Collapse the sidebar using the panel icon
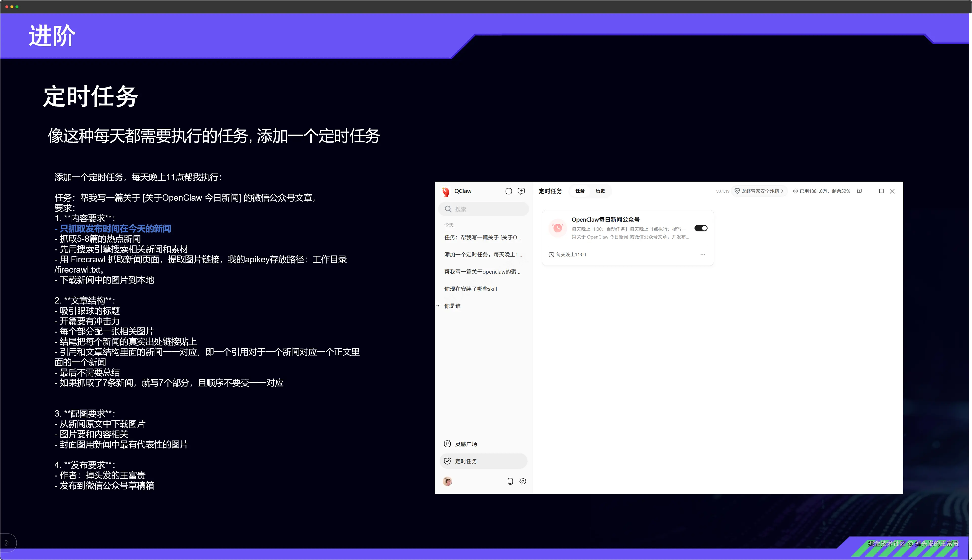 [509, 191]
